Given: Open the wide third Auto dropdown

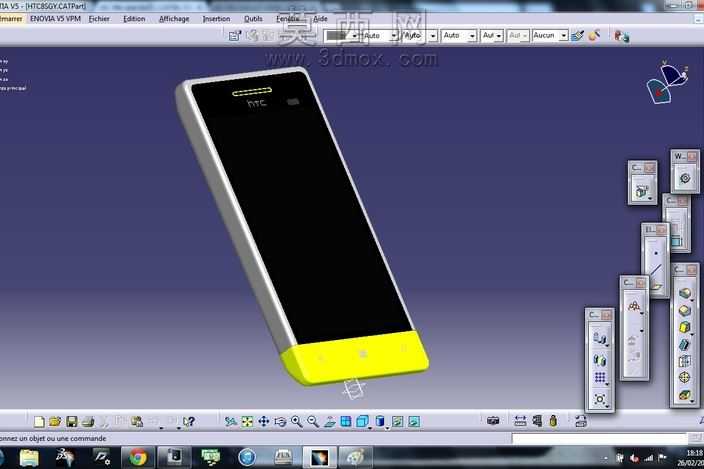Looking at the screenshot, I should tap(458, 35).
